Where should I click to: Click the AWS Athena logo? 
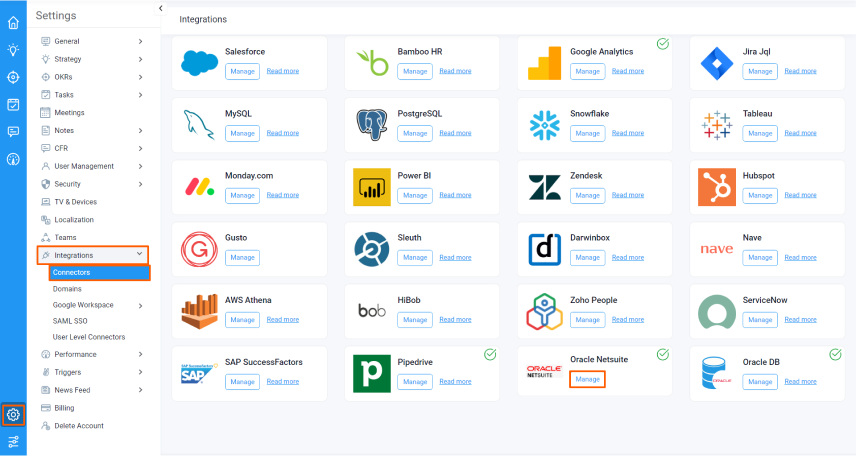tap(199, 312)
